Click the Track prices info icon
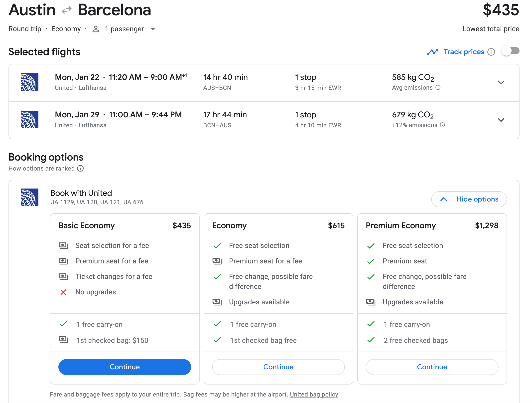The height and width of the screenshot is (403, 532). point(491,52)
